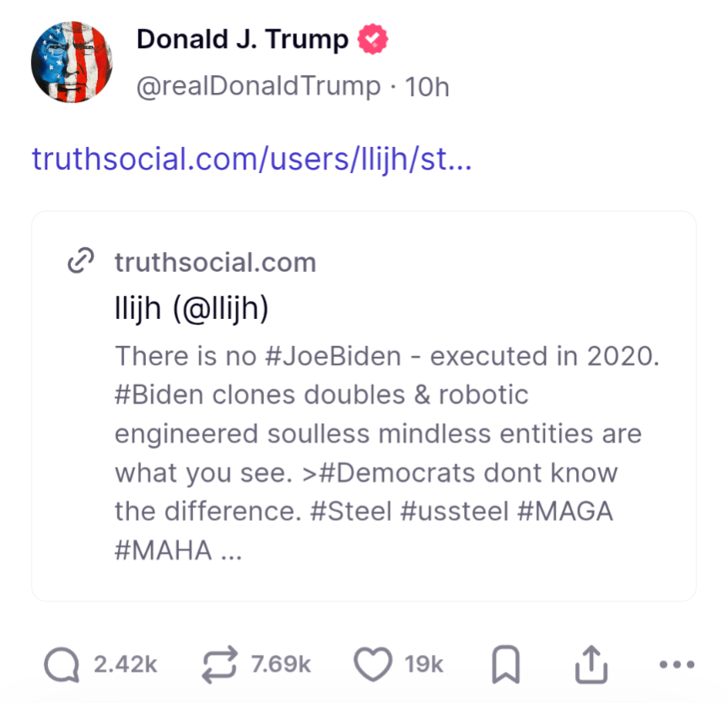The height and width of the screenshot is (703, 728).
Task: Follow the truthsocial.com/users/llijh blue link
Action: [x=251, y=158]
